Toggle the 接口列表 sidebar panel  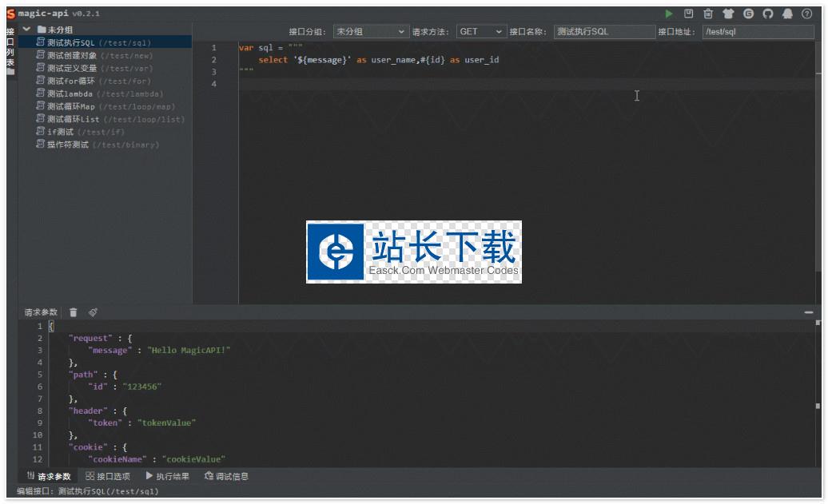click(x=10, y=50)
